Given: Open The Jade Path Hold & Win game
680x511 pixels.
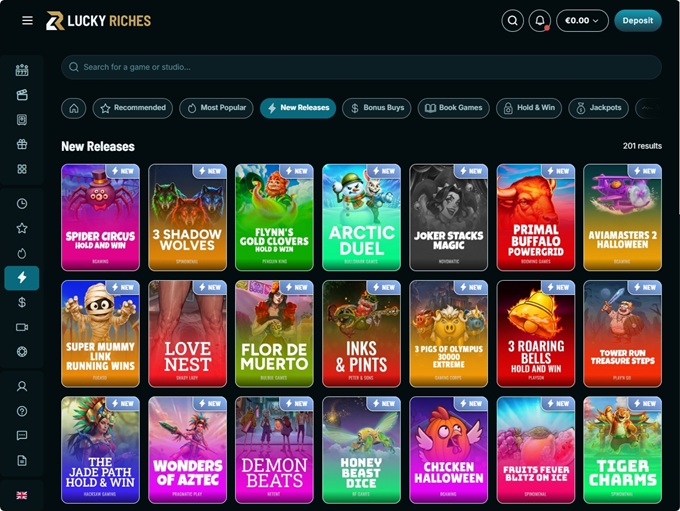Looking at the screenshot, I should point(100,450).
